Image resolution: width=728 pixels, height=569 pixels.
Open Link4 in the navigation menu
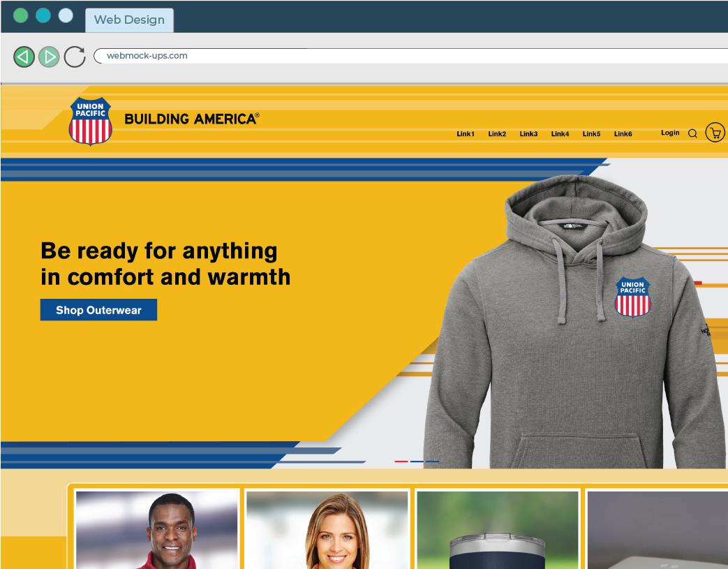[560, 134]
